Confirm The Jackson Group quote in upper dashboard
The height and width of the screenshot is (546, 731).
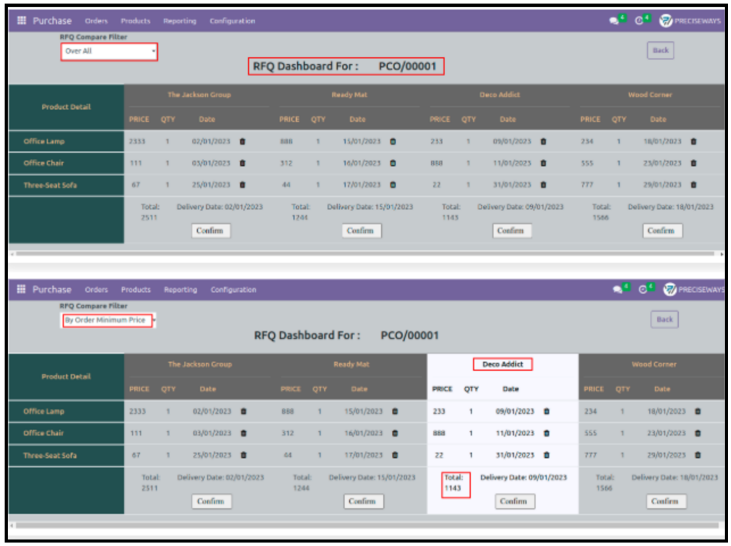click(210, 230)
